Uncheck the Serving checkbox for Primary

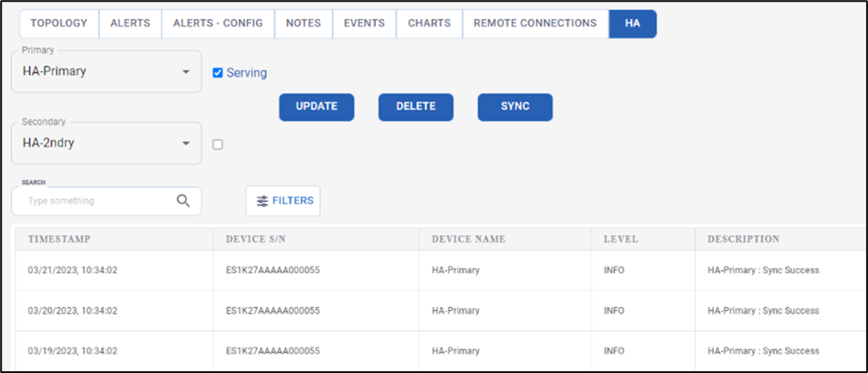[x=218, y=73]
